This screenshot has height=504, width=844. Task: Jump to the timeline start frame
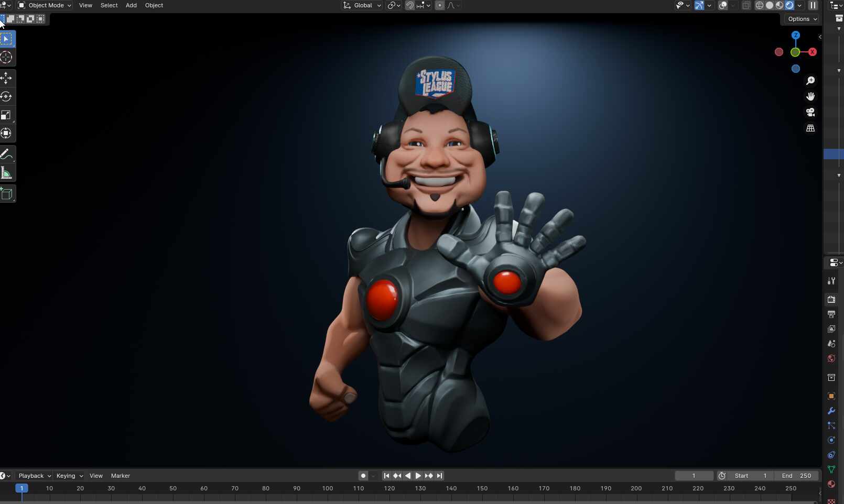coord(386,476)
